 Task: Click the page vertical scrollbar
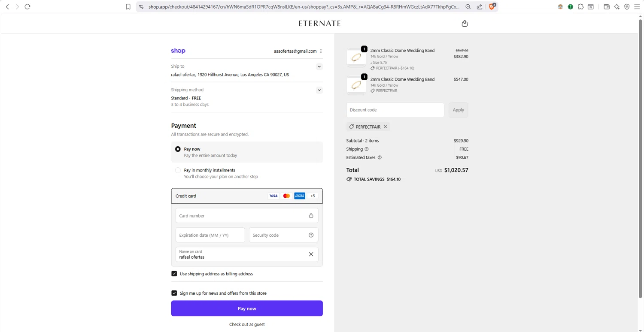coord(641,159)
